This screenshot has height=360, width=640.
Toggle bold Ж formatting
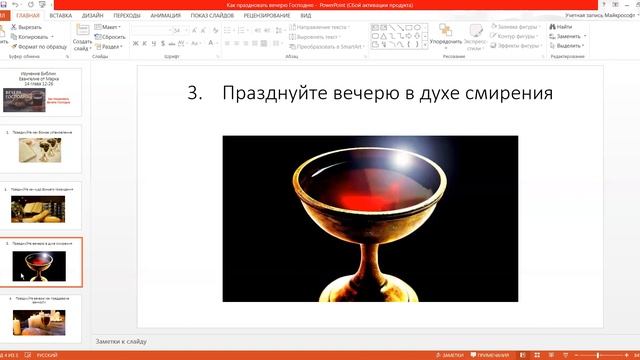tap(136, 43)
